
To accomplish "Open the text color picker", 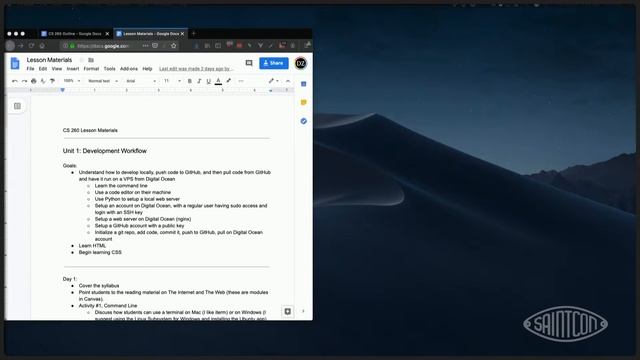I will pyautogui.click(x=218, y=81).
